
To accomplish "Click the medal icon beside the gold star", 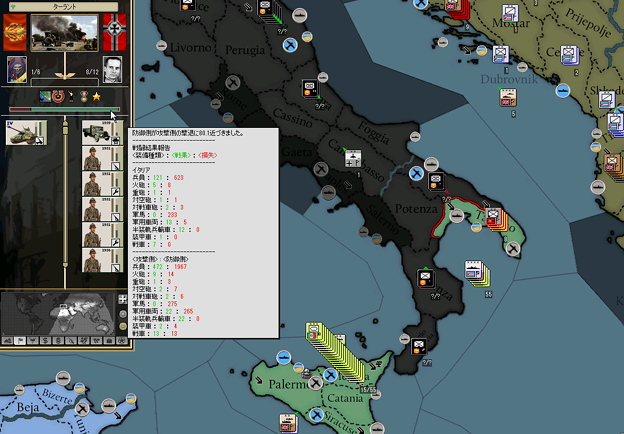I will (84, 96).
